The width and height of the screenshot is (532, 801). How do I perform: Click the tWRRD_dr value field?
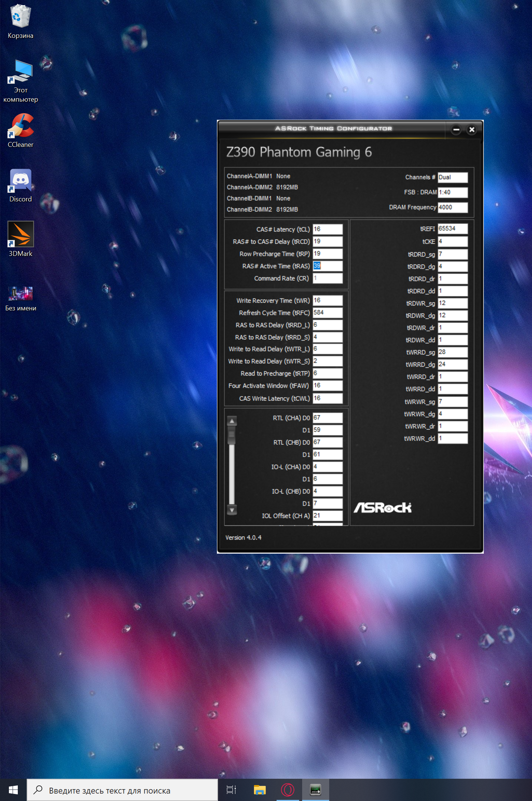(x=453, y=377)
